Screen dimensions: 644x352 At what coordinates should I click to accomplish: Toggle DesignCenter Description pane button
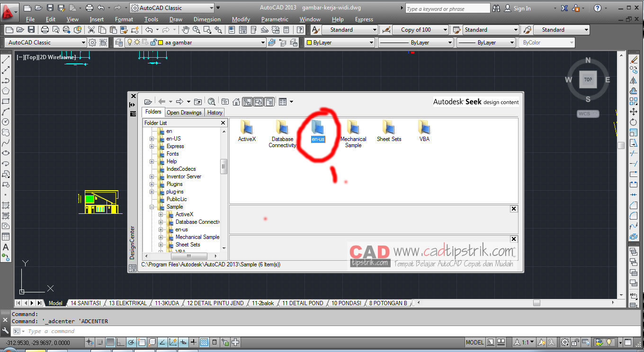pos(269,102)
